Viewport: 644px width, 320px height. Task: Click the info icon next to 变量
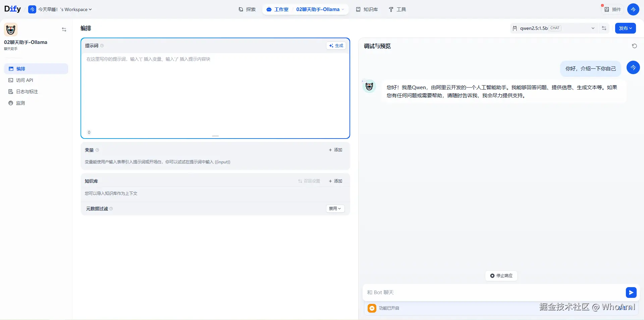coord(97,150)
